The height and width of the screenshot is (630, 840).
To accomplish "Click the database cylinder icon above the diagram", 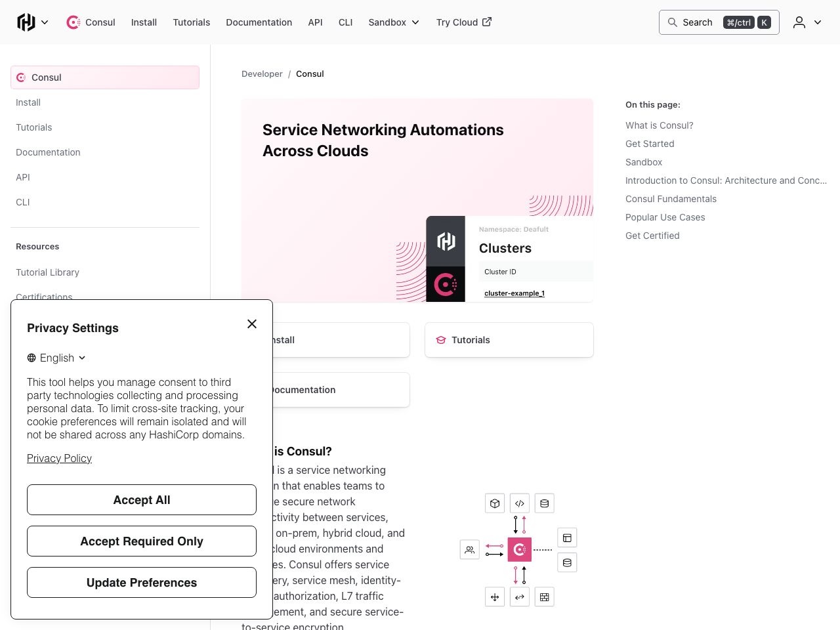I will [544, 503].
